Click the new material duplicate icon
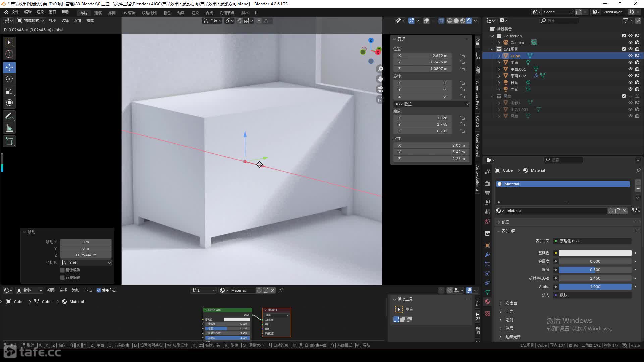Image resolution: width=644 pixels, height=362 pixels. click(618, 211)
